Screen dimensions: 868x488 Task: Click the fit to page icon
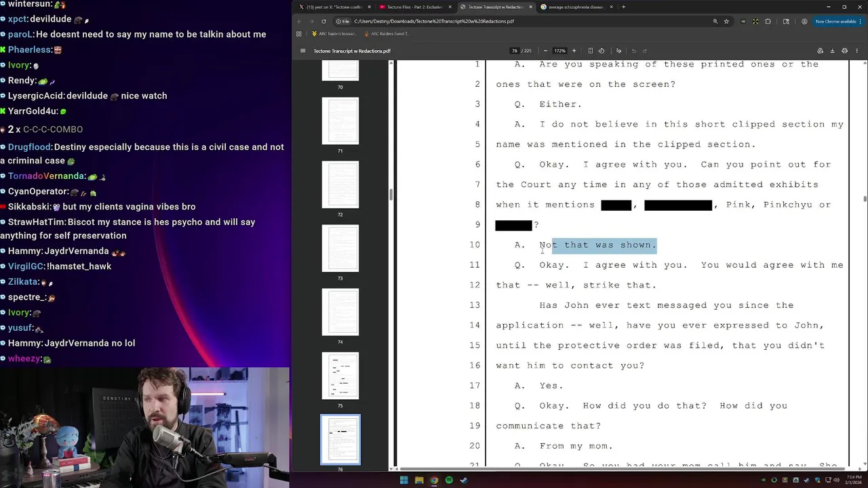pos(590,51)
